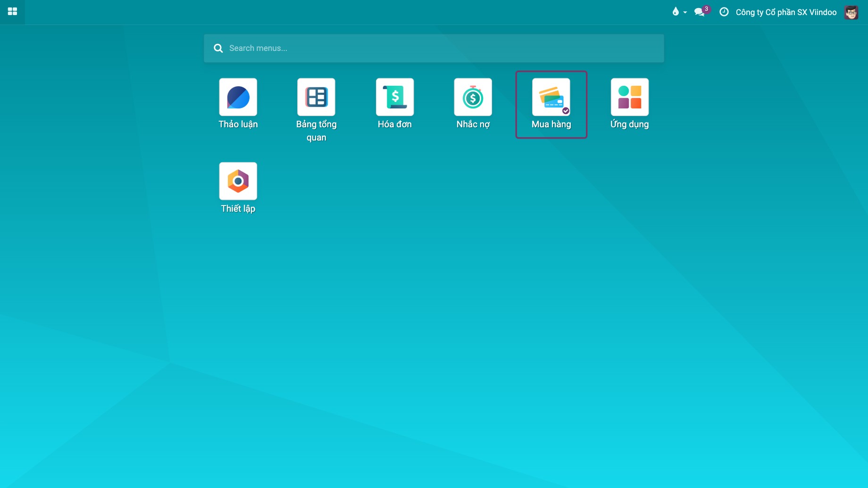The width and height of the screenshot is (868, 488).
Task: Focus the Search menus field
Action: (x=434, y=48)
